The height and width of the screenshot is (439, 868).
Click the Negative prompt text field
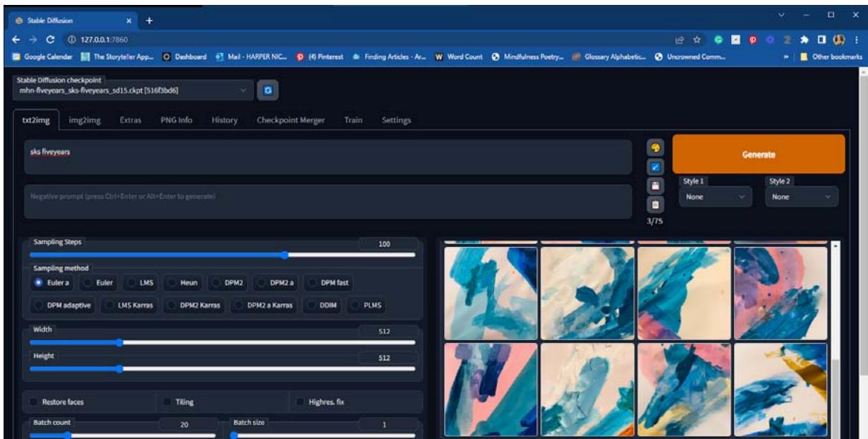[328, 201]
